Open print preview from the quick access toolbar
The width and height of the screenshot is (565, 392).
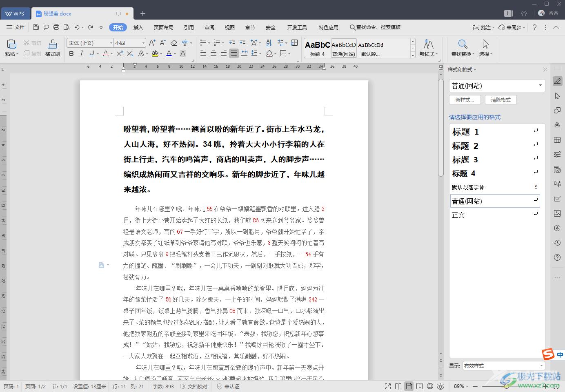coord(66,27)
